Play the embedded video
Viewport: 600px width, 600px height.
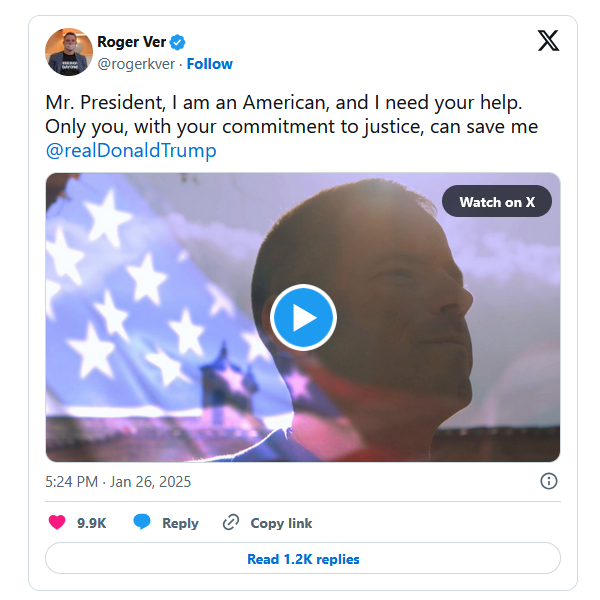tap(303, 317)
